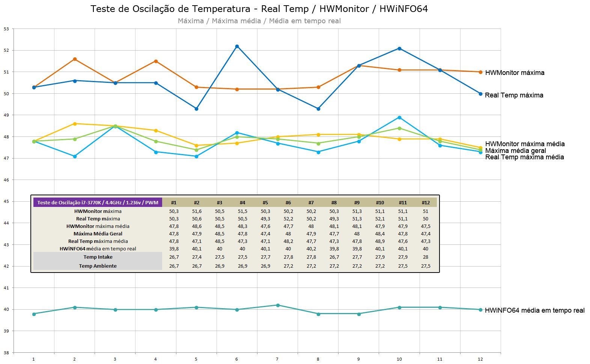Click the 'Máxima média geral' chart series label
This screenshot has height=364, width=590.
(515, 151)
